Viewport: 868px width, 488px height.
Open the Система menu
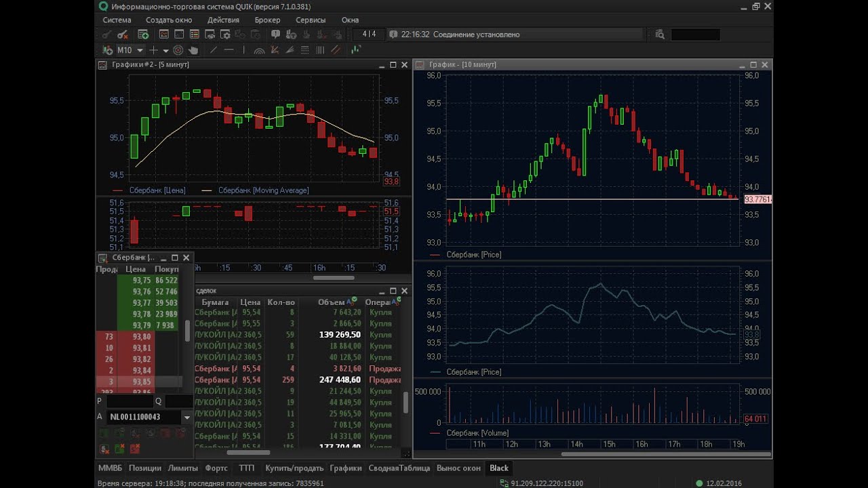click(117, 20)
